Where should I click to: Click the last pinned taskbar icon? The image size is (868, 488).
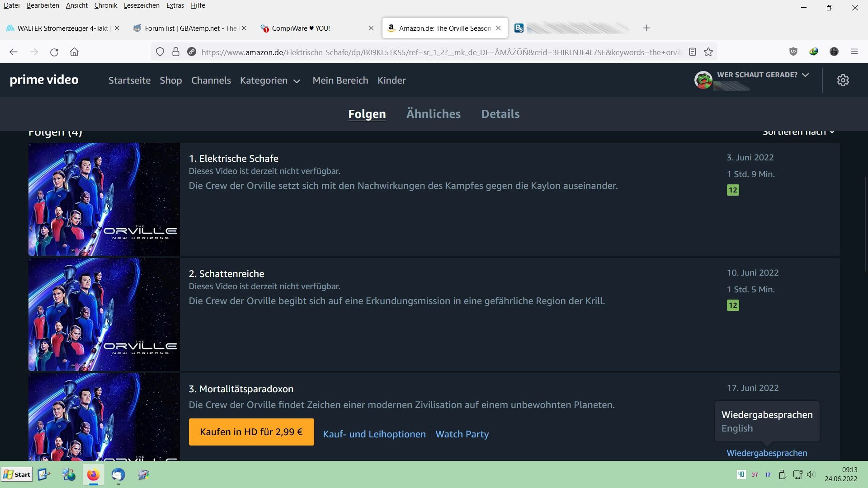[x=144, y=474]
